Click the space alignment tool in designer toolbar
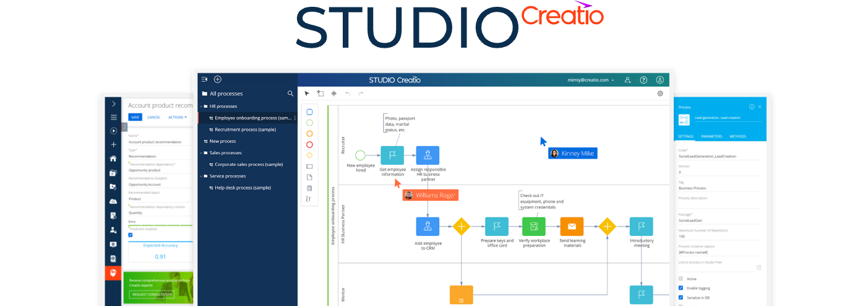The image size is (868, 306). click(x=334, y=94)
